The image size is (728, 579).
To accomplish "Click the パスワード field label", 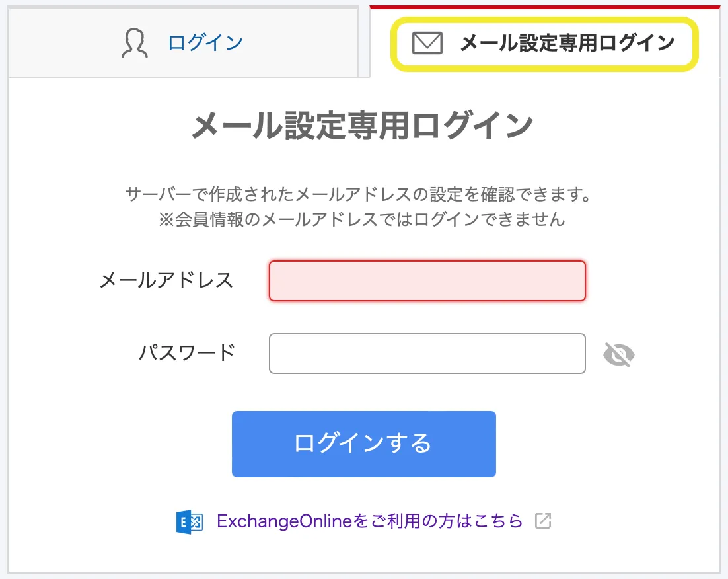I will [x=186, y=352].
